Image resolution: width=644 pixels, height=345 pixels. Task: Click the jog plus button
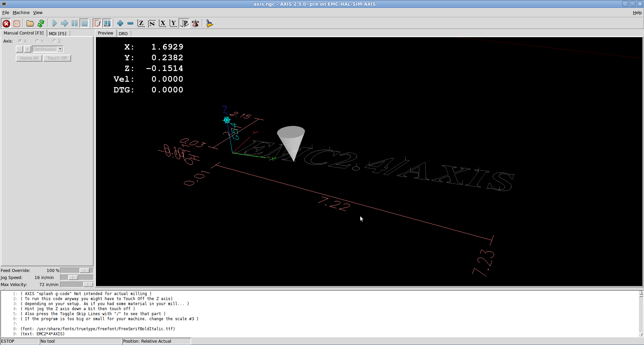pos(28,49)
